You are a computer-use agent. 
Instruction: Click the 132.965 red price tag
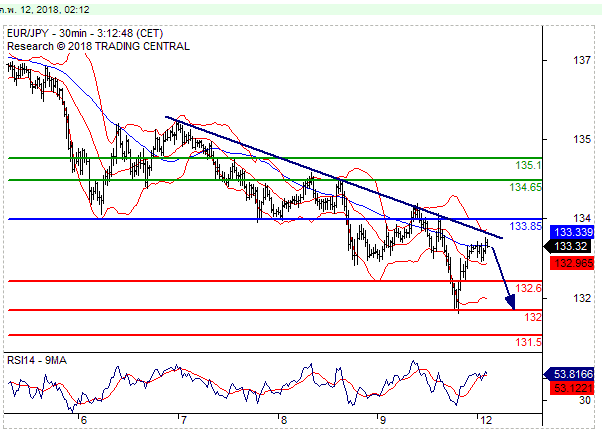[x=572, y=263]
